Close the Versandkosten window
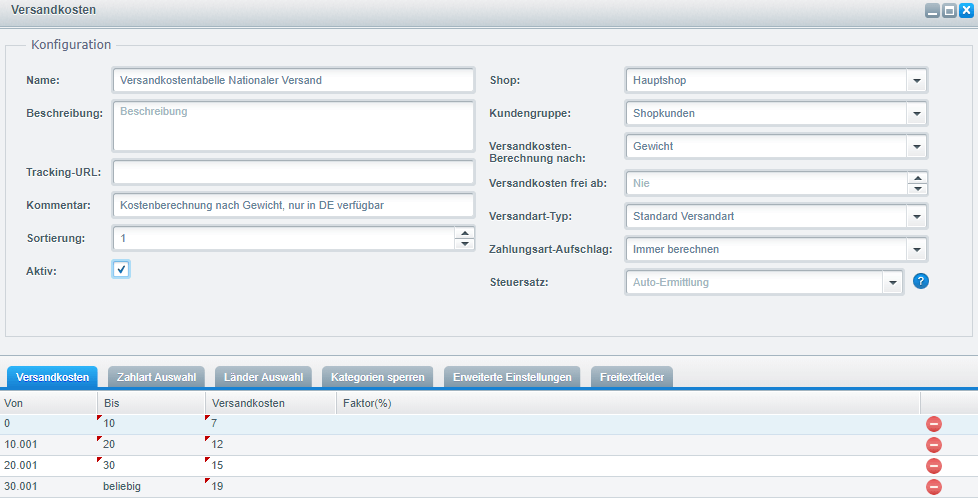 coord(966,10)
